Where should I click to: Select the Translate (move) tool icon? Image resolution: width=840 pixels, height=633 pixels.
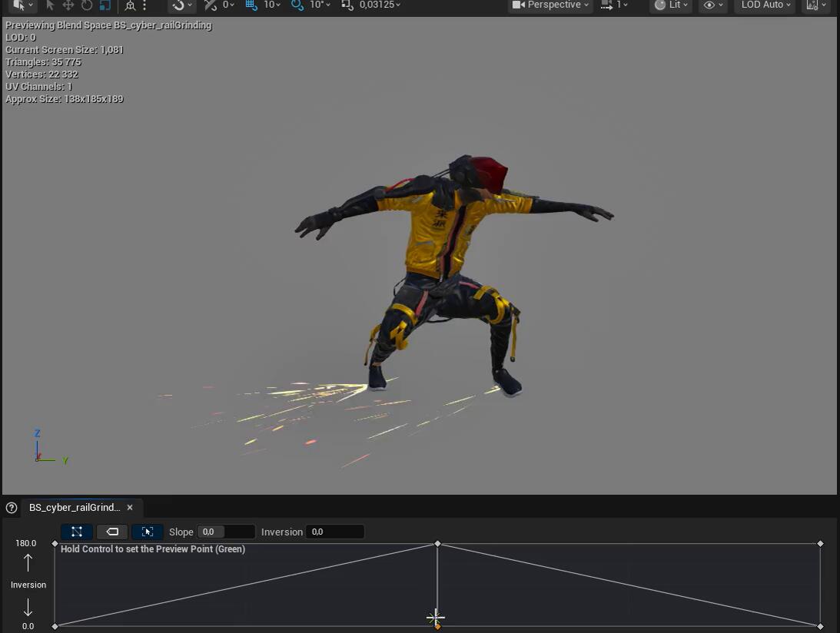pyautogui.click(x=68, y=5)
